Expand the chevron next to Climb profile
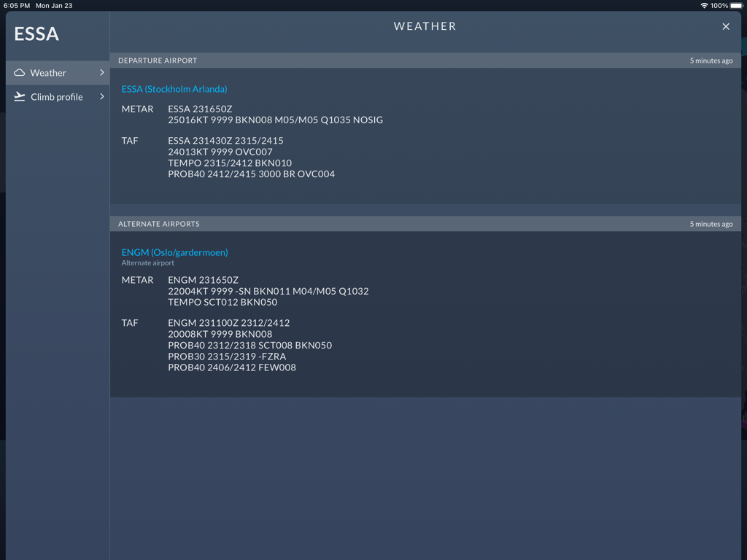The width and height of the screenshot is (747, 560). 102,96
